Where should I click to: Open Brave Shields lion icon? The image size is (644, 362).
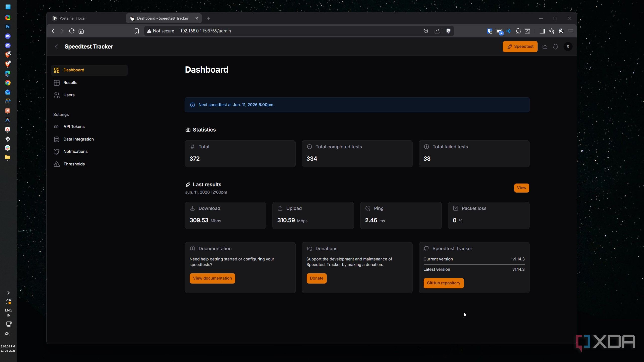click(x=448, y=31)
